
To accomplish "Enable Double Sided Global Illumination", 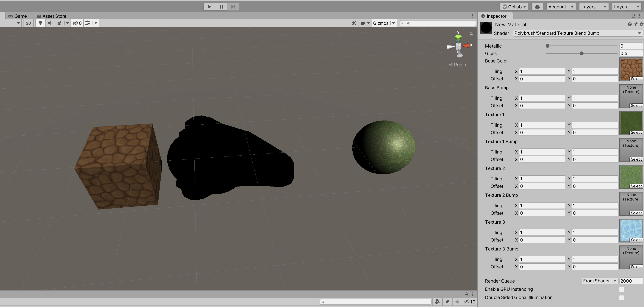I will coord(621,297).
